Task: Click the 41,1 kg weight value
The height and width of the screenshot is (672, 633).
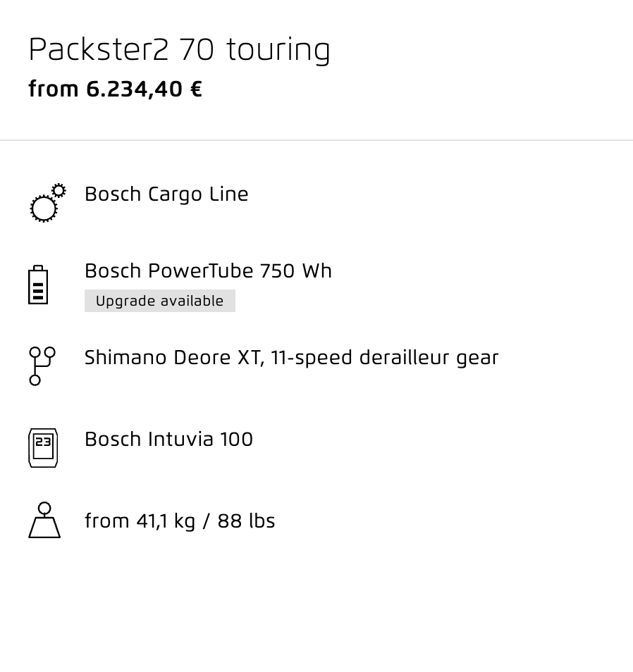Action: [166, 521]
